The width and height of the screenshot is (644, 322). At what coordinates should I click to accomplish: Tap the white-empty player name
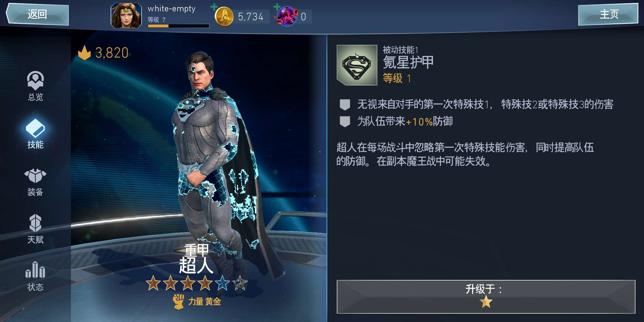click(x=172, y=9)
